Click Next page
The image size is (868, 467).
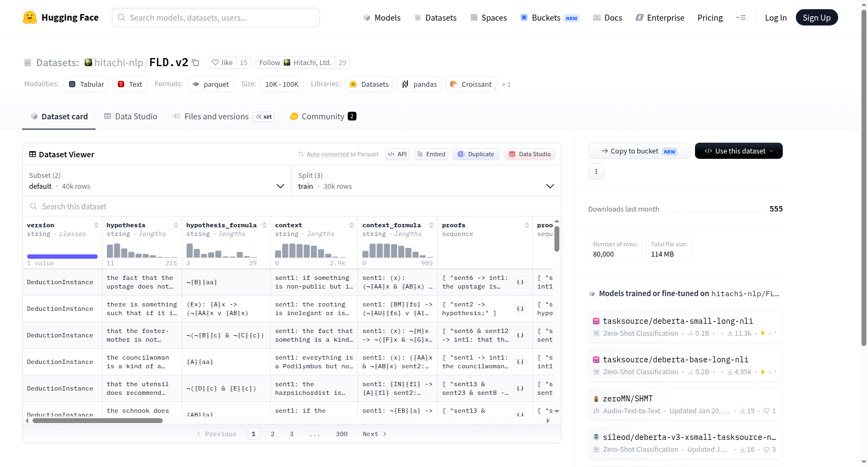(x=374, y=434)
